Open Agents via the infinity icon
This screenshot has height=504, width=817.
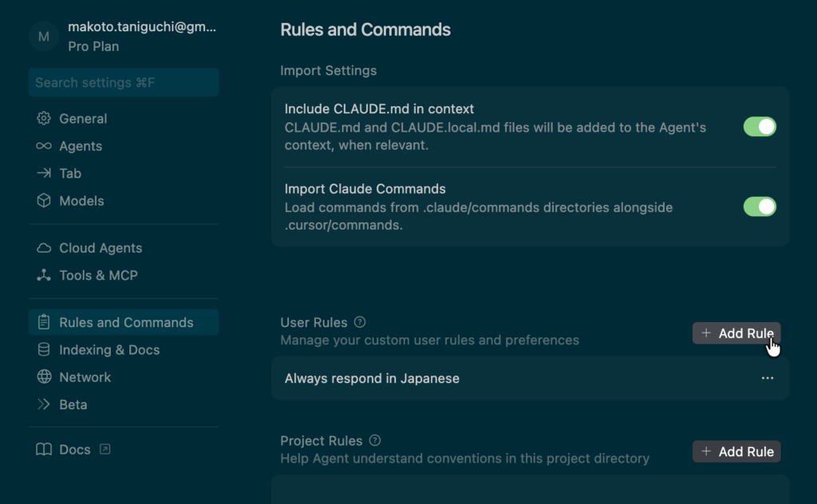pyautogui.click(x=44, y=146)
